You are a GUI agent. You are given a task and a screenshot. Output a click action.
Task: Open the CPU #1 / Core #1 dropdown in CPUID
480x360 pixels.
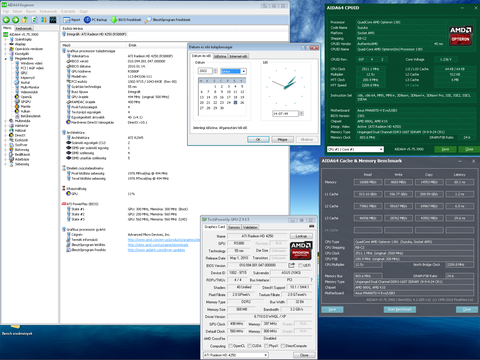355,149
